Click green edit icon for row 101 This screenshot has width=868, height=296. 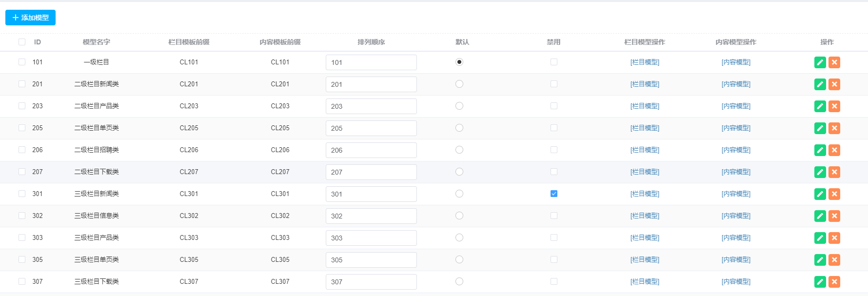820,62
